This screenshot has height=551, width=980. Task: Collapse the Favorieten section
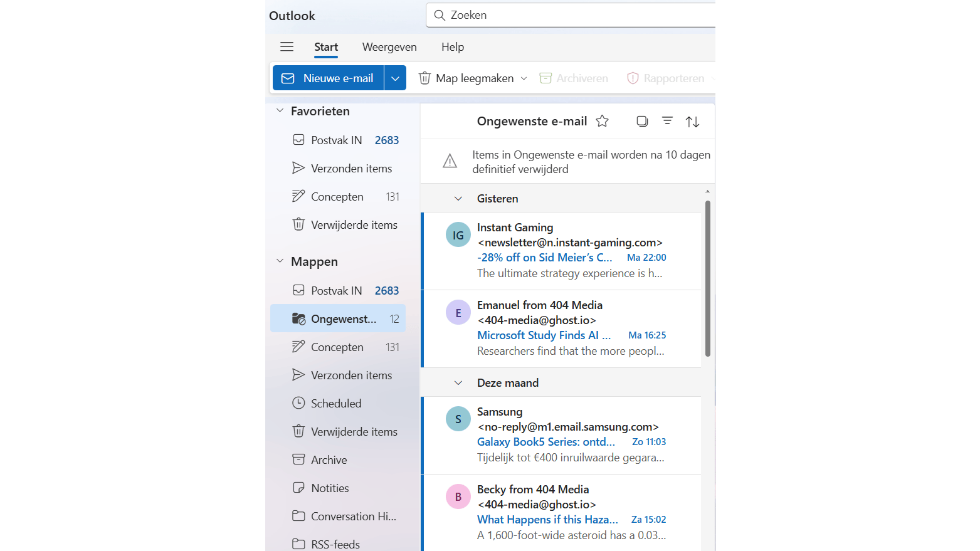(x=280, y=110)
